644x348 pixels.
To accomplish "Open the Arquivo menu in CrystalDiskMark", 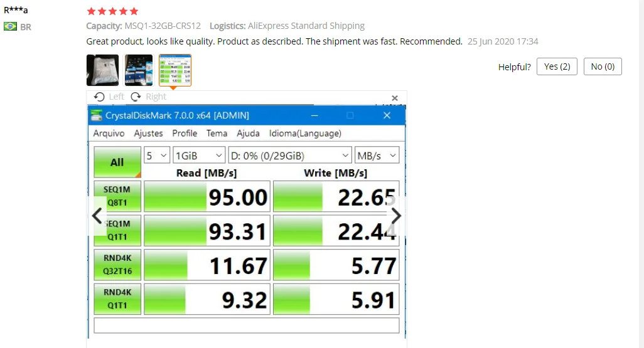I will 109,134.
